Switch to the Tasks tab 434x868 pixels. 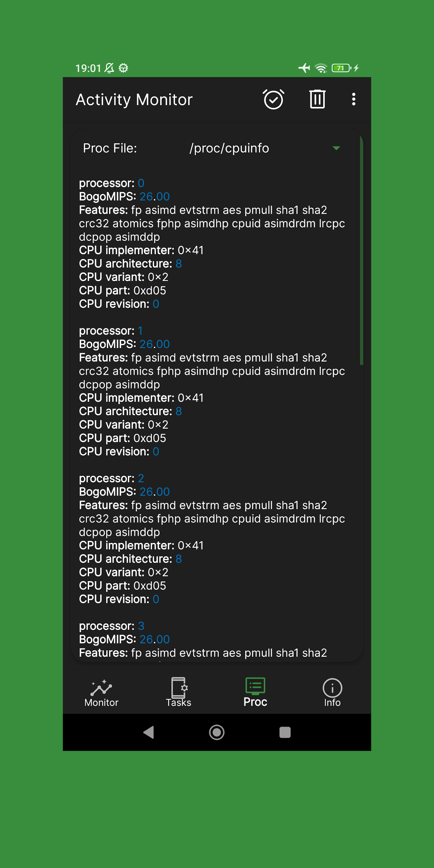click(x=179, y=703)
